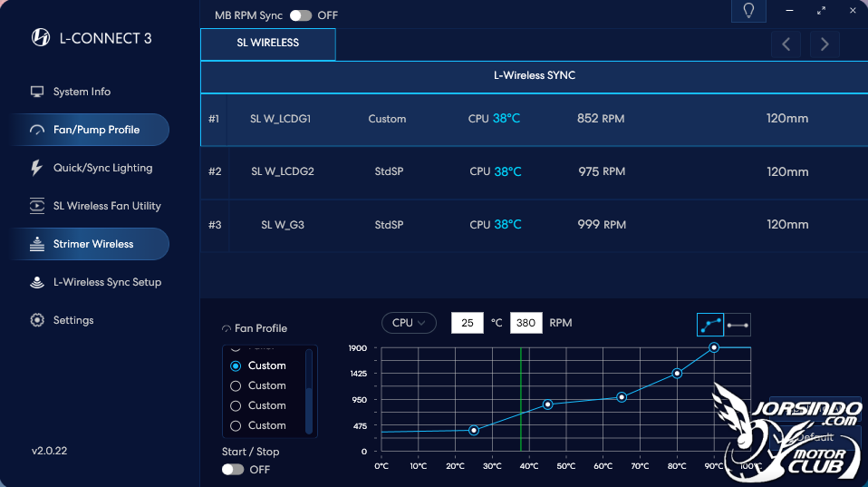Select fan row #2 SL W_LCDG2
This screenshot has height=487, width=868.
tap(535, 171)
